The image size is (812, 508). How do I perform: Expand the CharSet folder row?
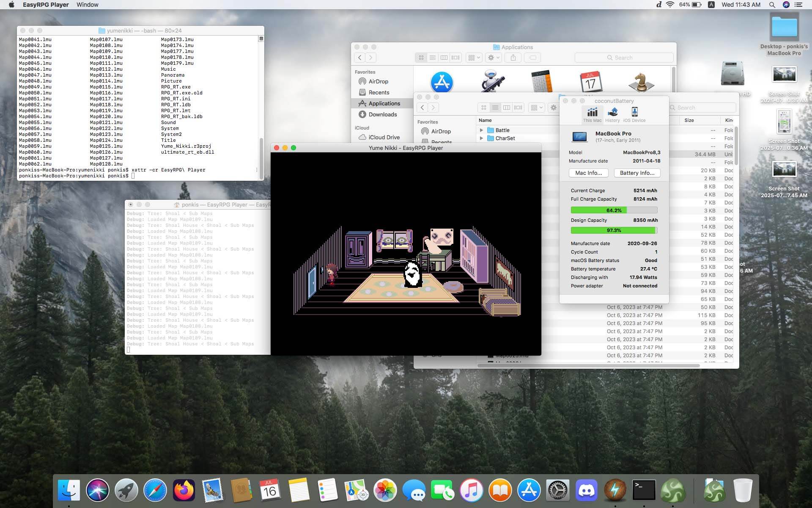[481, 138]
